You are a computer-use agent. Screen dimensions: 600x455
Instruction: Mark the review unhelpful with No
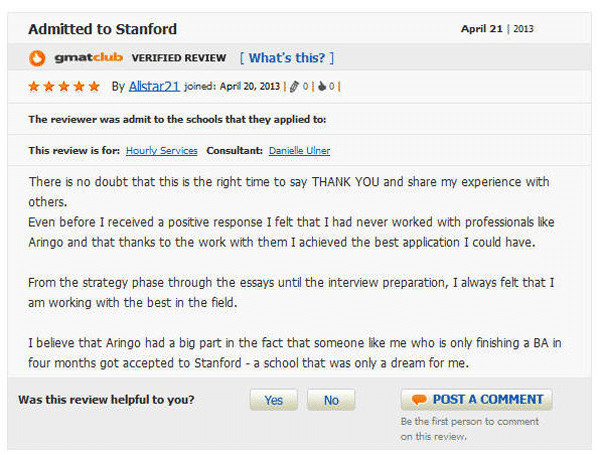click(331, 400)
